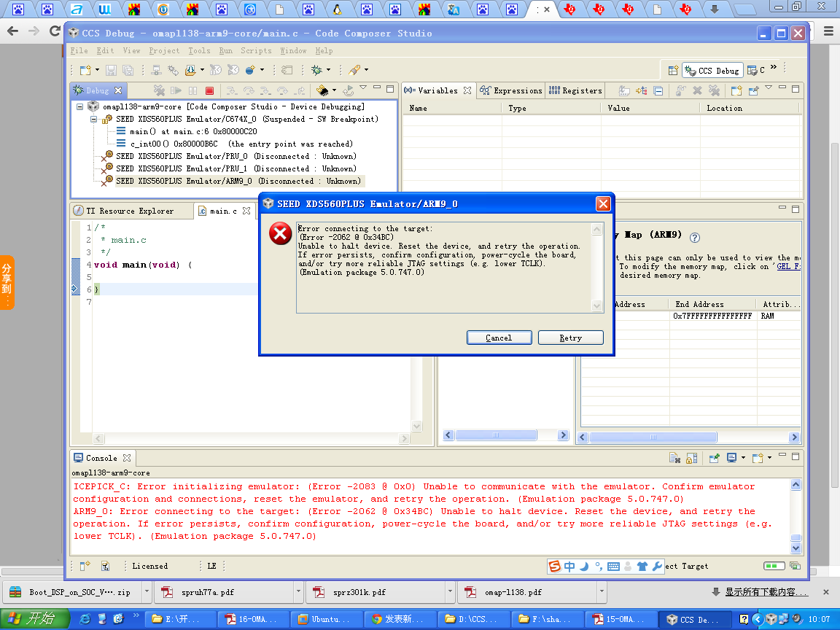
Task: Open the Debug bug dropdown arrow
Action: (328, 70)
